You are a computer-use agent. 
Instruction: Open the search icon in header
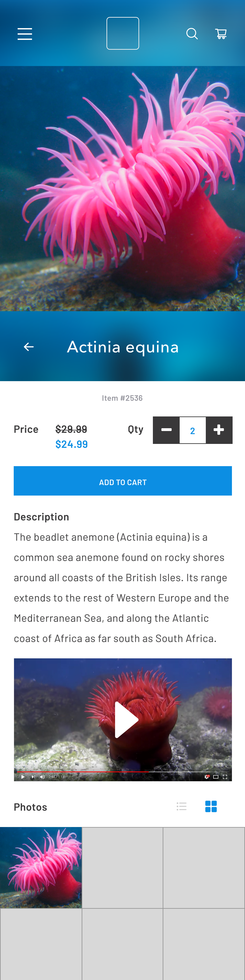(x=192, y=34)
